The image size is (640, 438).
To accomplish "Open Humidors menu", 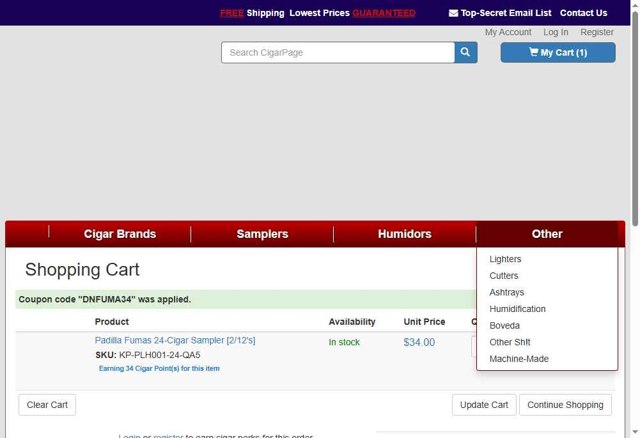I will tap(404, 234).
